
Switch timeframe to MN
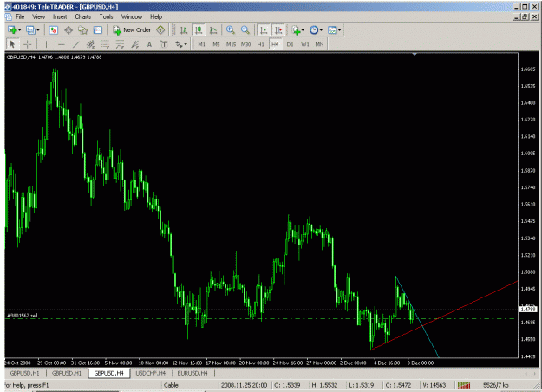pos(319,44)
